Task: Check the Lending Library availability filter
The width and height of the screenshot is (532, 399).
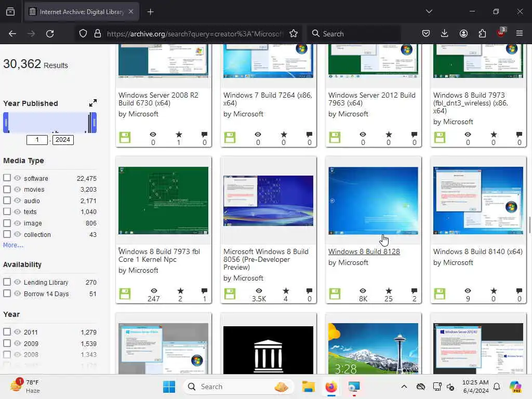Action: [x=7, y=282]
